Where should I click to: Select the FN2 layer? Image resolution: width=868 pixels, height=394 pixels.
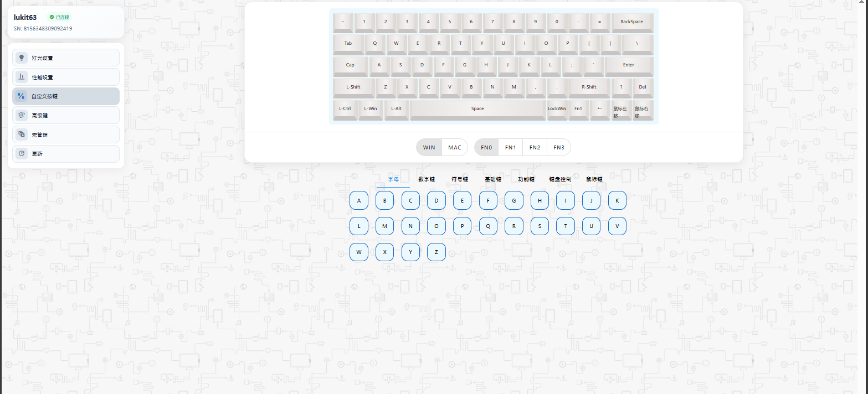coord(535,147)
